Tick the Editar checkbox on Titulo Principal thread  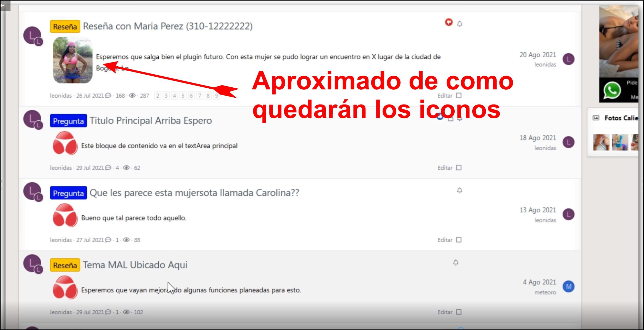459,168
